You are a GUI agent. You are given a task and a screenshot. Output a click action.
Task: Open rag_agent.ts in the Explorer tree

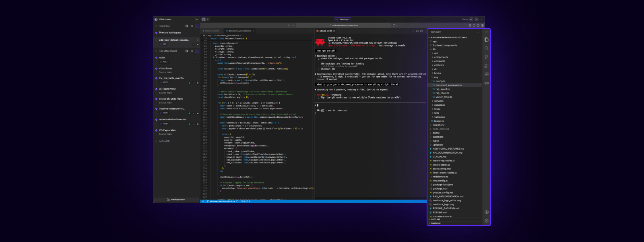pos(442,89)
